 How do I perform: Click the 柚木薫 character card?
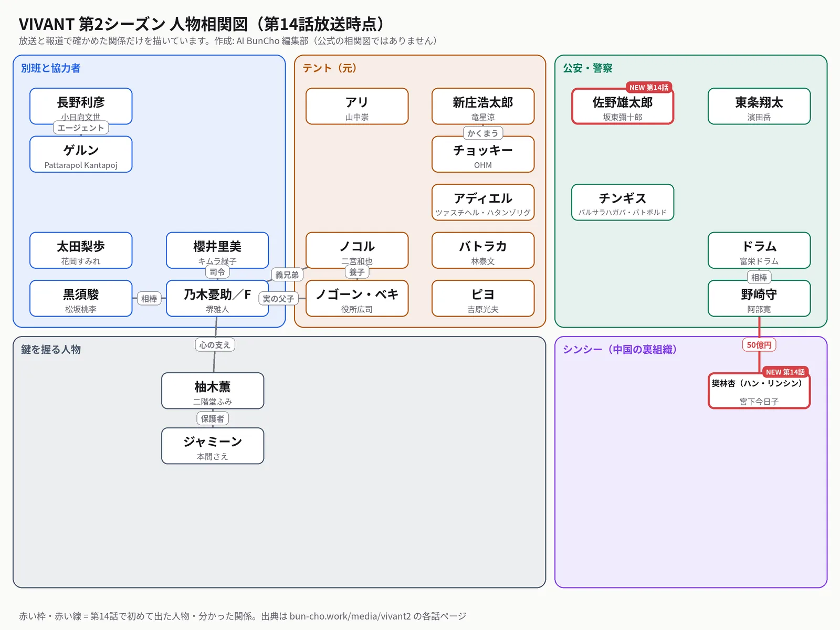(213, 391)
